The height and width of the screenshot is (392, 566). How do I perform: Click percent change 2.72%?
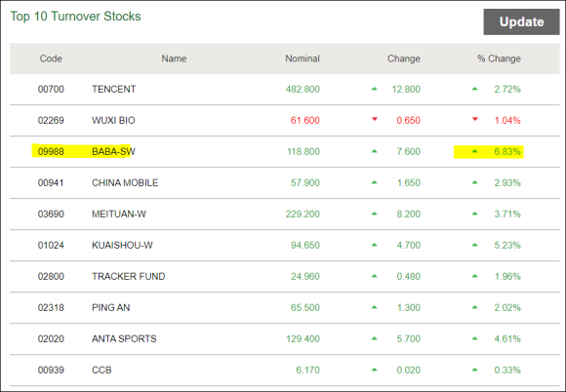507,89
